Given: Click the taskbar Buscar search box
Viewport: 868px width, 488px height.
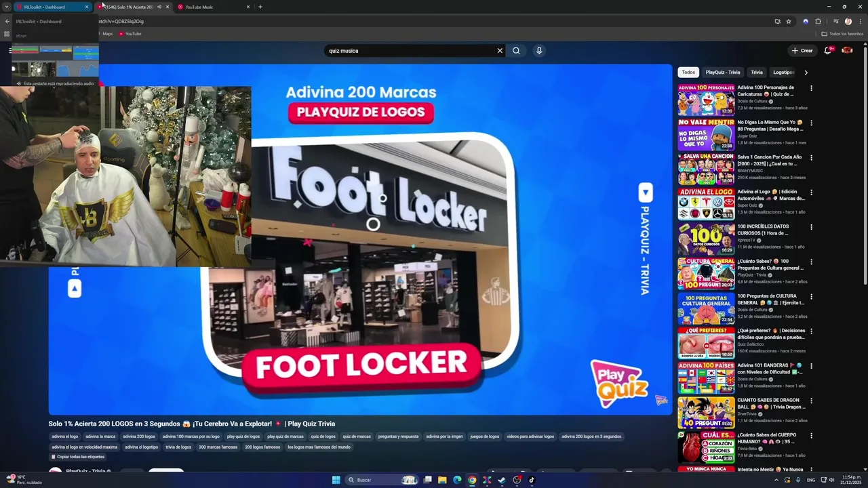Looking at the screenshot, I should (x=382, y=480).
